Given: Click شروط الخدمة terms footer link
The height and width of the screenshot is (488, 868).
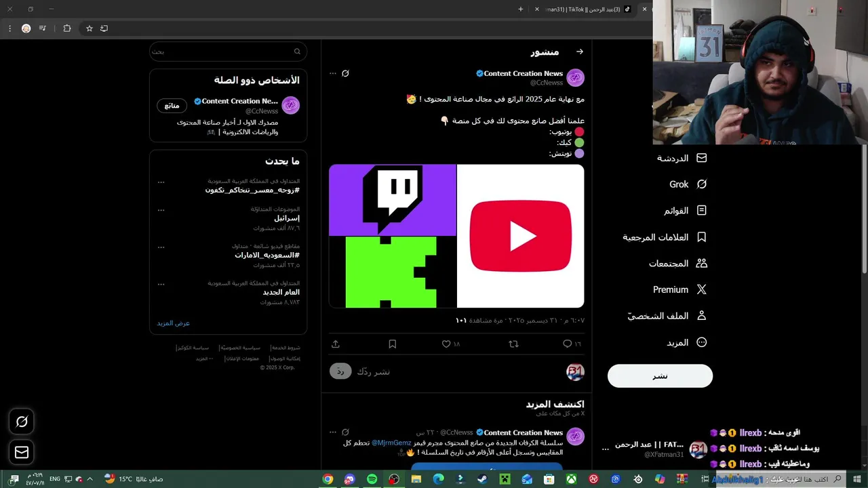Looking at the screenshot, I should pos(285,348).
